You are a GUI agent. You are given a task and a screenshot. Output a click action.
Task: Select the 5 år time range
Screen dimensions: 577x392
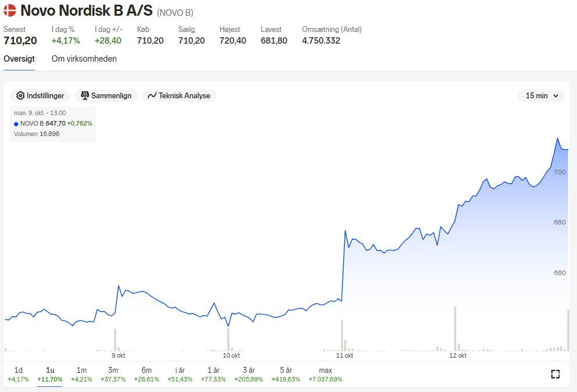pyautogui.click(x=286, y=375)
